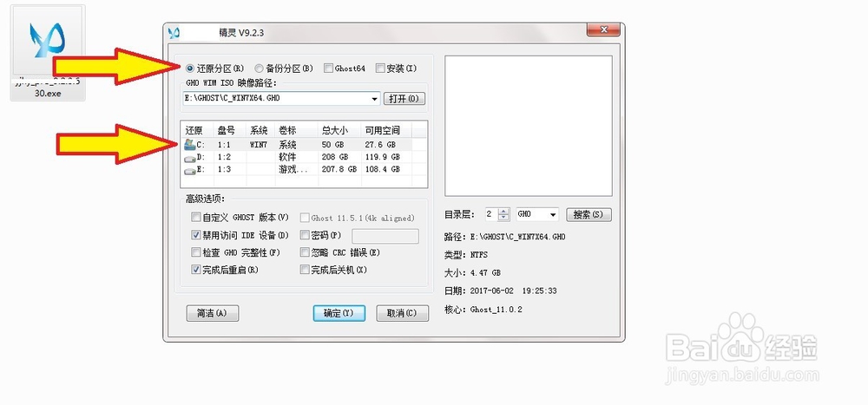Image resolution: width=868 pixels, height=405 pixels.
Task: Uncheck 完成后重启(R) checkbox
Action: tap(195, 270)
